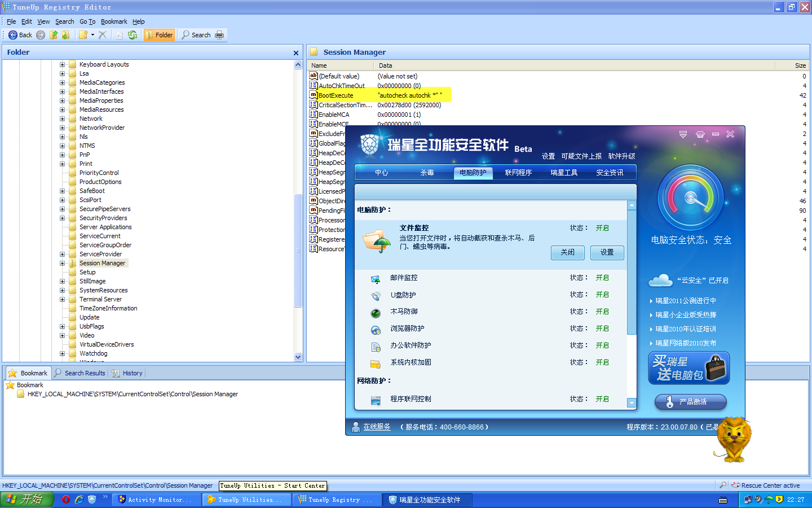
Task: Expand the MediaCategories tree node
Action: point(62,83)
